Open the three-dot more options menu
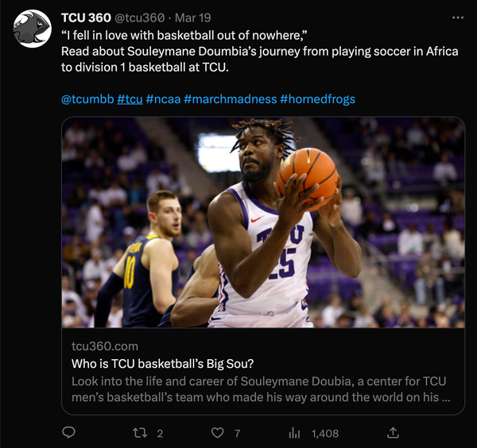 click(457, 17)
